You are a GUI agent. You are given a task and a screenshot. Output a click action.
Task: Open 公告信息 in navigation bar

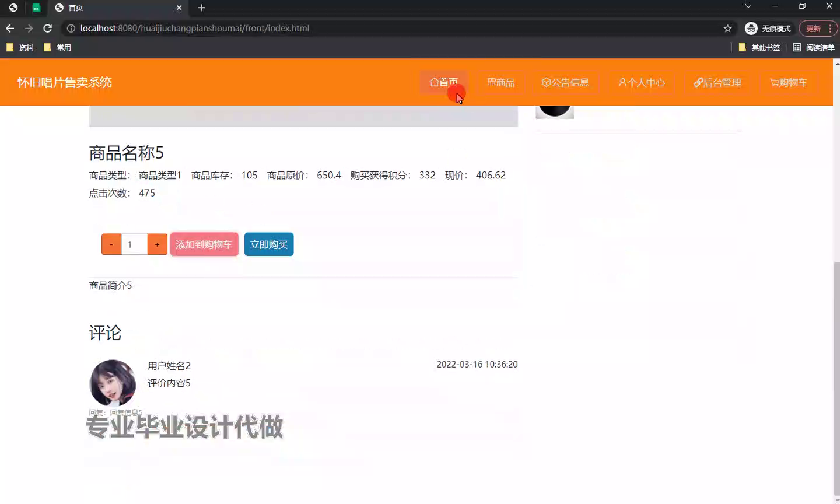565,82
